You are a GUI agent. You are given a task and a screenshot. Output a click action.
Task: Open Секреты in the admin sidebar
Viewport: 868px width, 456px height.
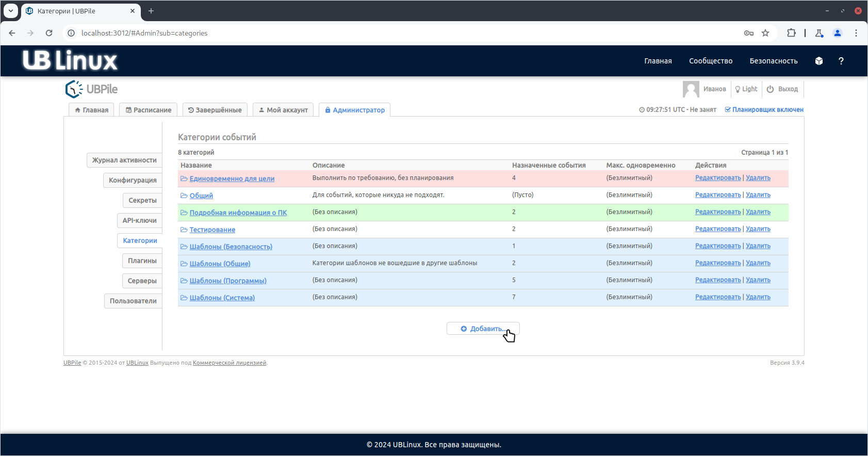pos(142,200)
